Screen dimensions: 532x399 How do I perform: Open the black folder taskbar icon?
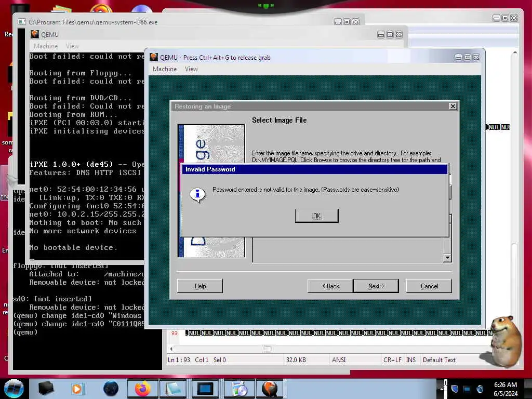click(x=46, y=389)
